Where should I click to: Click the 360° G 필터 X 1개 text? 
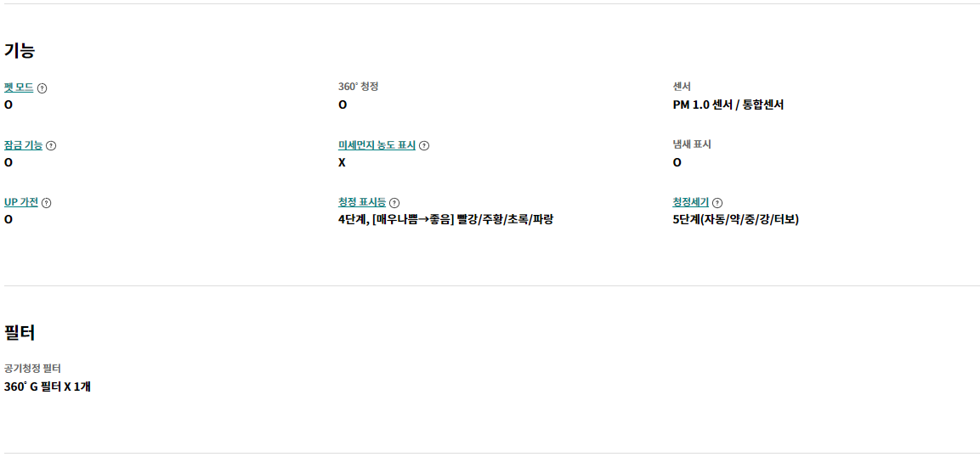pos(48,387)
